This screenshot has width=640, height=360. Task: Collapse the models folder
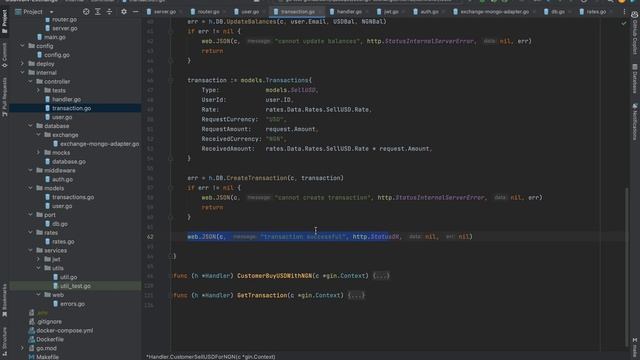[x=31, y=188]
